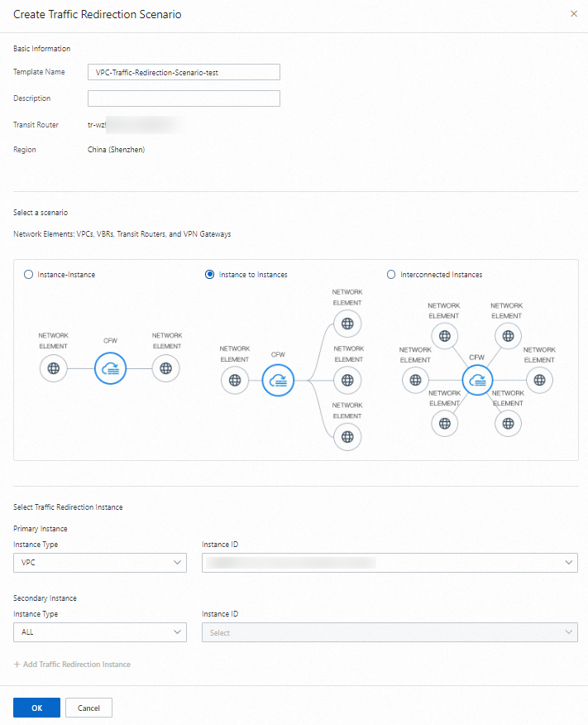Open the Primary Instance Type dropdown showing VPC
Image resolution: width=588 pixels, height=725 pixels.
point(99,562)
